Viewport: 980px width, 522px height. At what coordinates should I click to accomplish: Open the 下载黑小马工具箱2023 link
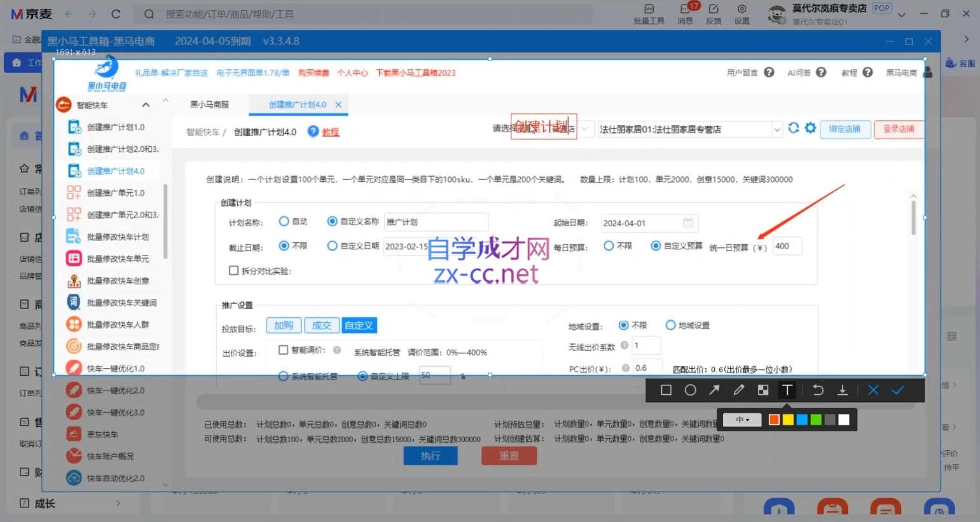tap(416, 73)
